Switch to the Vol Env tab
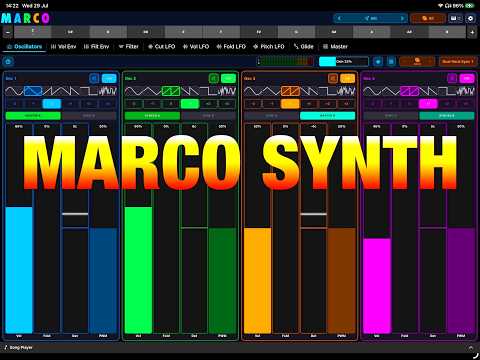Viewport: 480px width, 360px height. pos(63,47)
